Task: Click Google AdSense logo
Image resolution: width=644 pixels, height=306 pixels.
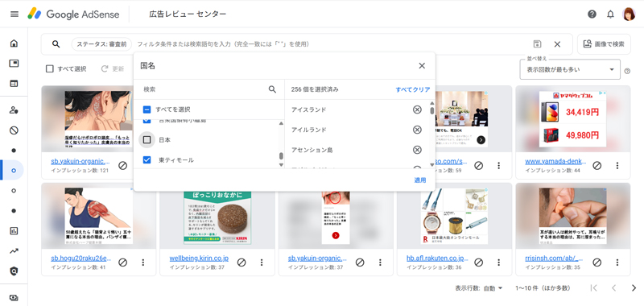Action: [73, 14]
